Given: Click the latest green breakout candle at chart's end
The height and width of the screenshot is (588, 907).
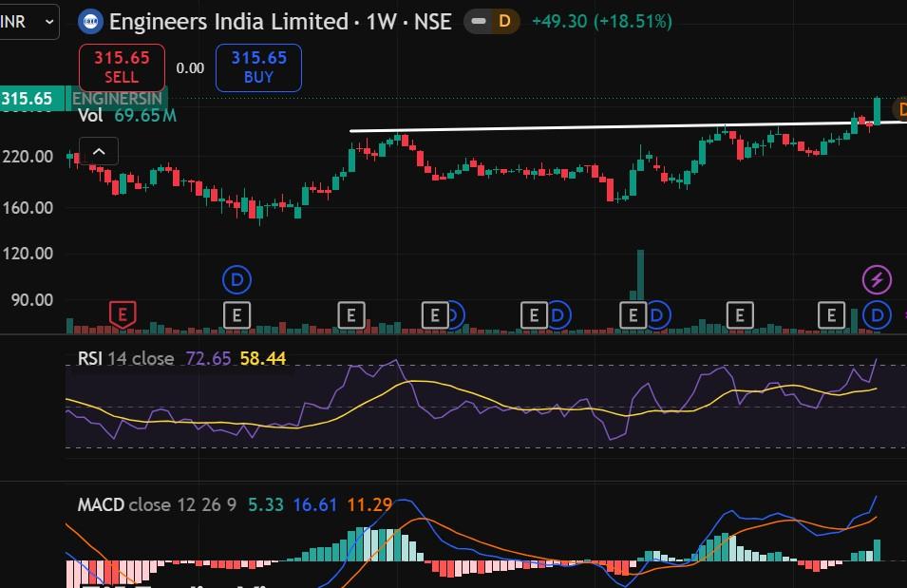Looking at the screenshot, I should point(877,110).
